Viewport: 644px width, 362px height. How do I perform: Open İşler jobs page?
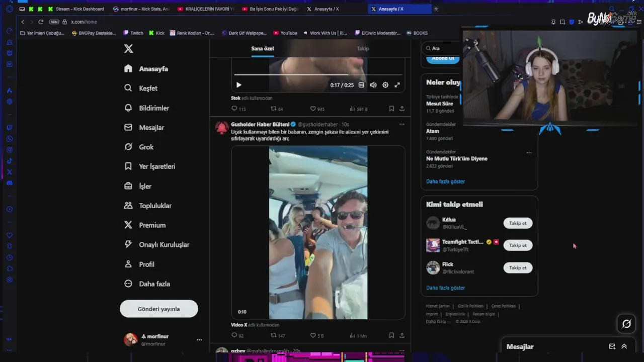click(x=138, y=187)
